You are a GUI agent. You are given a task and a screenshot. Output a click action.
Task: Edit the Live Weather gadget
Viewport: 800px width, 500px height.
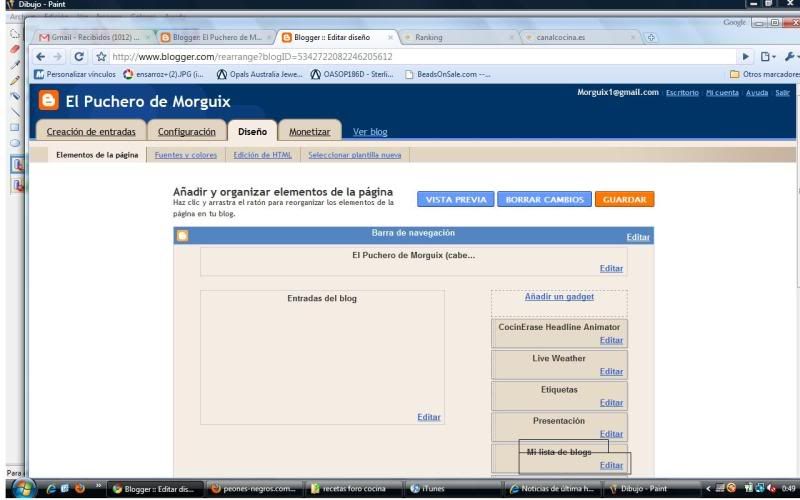click(x=611, y=371)
